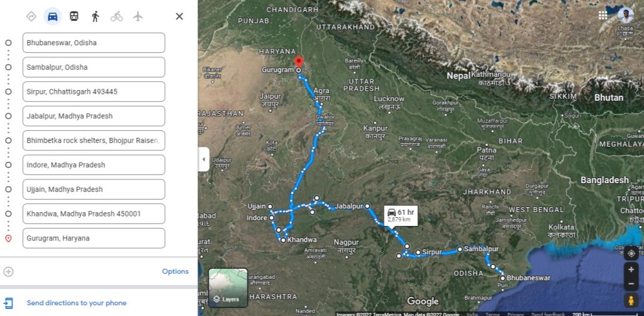
Task: Edit the Bhubaneswar, Odisha starting point field
Action: coord(94,43)
